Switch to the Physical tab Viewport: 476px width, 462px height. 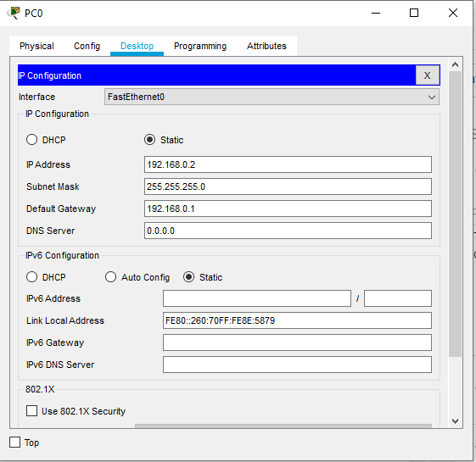click(x=36, y=46)
